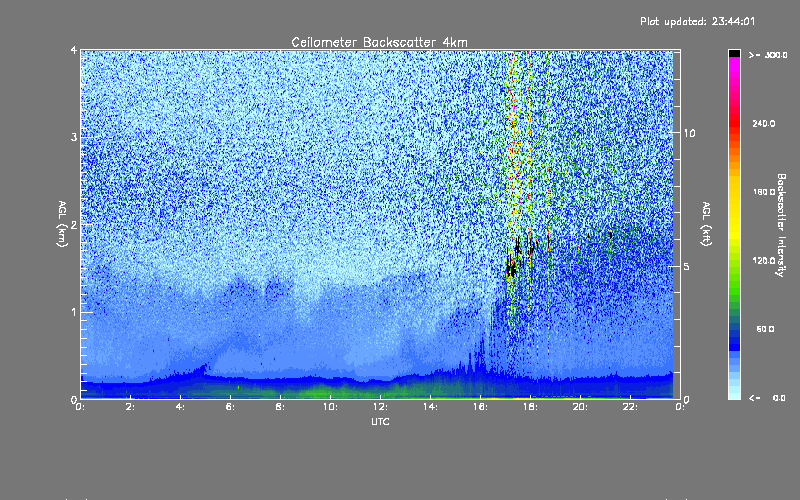Pick the red segment of the colorbar

tap(734, 122)
